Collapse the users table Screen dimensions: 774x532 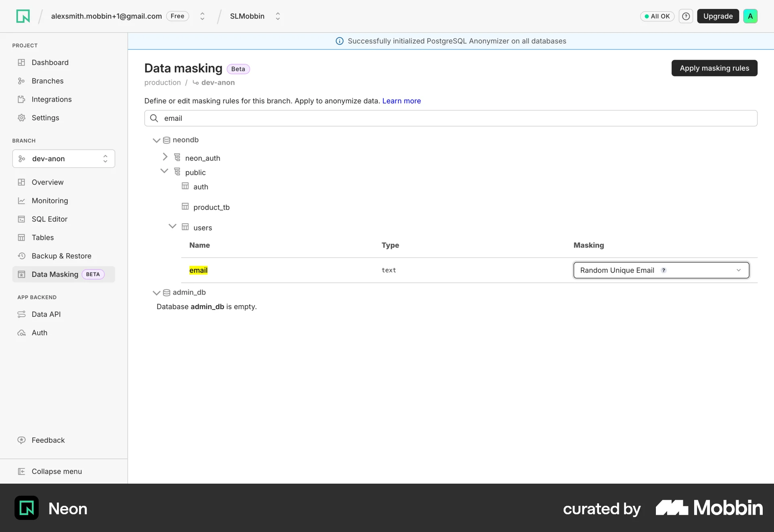click(x=172, y=226)
